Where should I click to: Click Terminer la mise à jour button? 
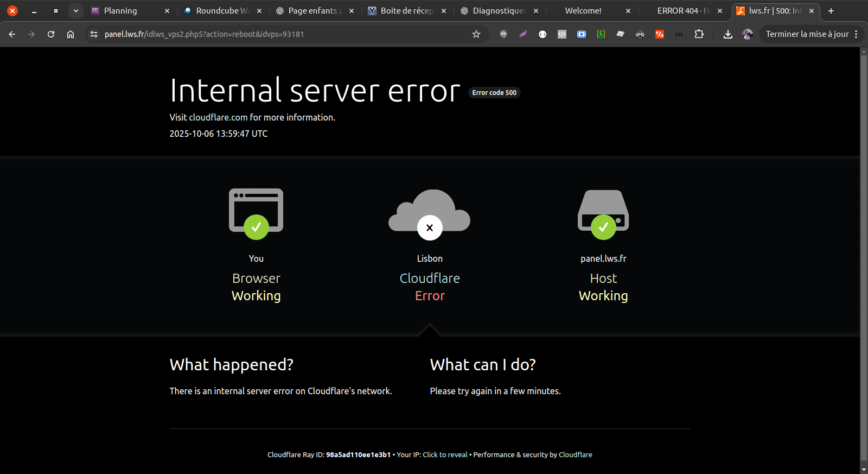point(807,34)
